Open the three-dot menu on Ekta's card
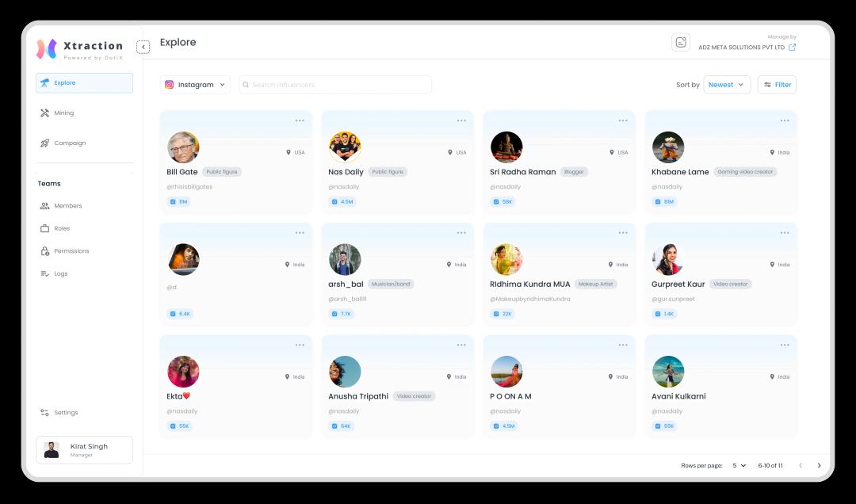 click(x=300, y=345)
